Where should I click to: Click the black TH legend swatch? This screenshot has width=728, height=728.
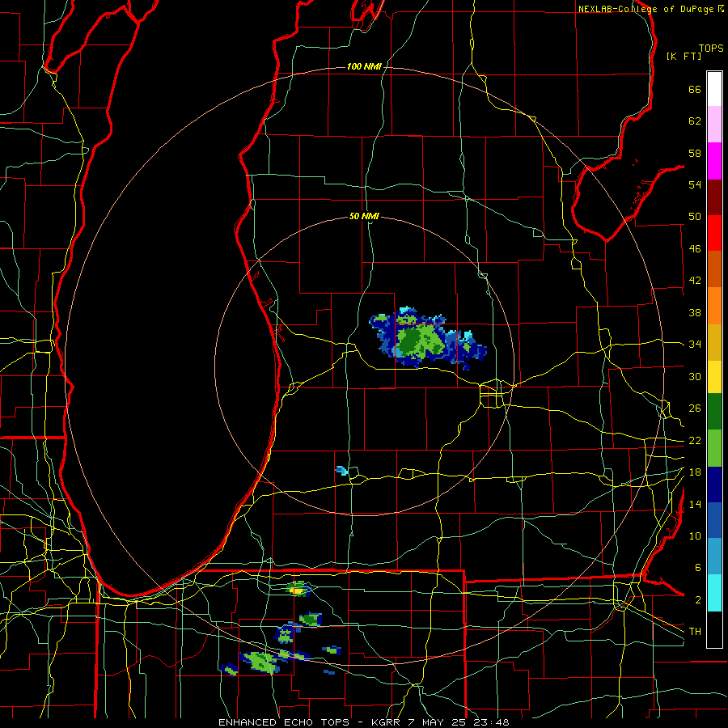(714, 629)
